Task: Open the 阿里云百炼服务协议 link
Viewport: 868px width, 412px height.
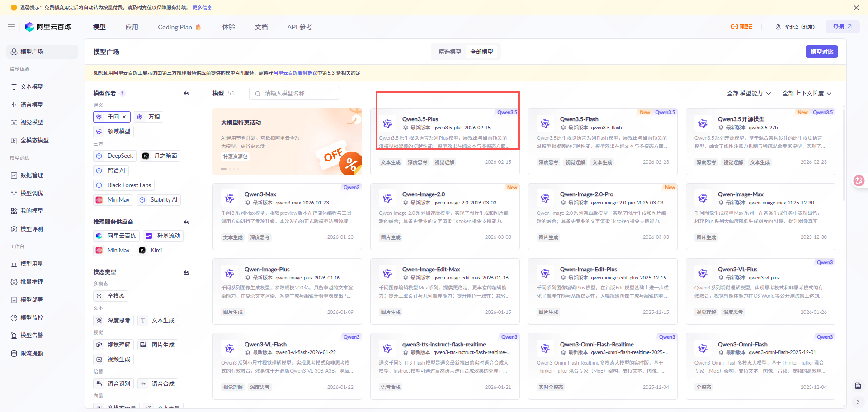Action: pyautogui.click(x=295, y=73)
